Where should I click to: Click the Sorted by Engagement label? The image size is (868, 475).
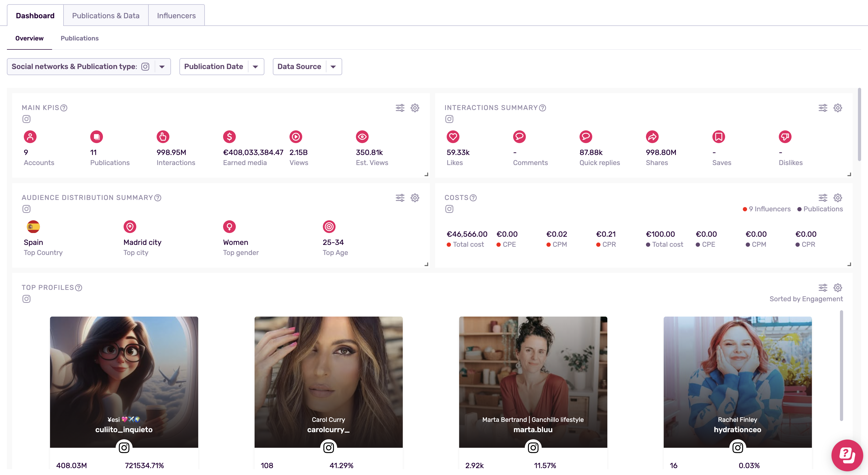coord(806,299)
